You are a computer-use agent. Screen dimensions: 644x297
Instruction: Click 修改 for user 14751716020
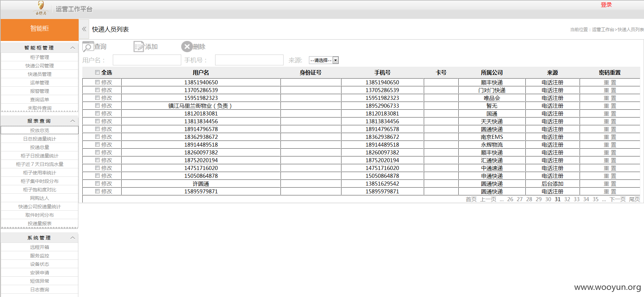(x=107, y=168)
